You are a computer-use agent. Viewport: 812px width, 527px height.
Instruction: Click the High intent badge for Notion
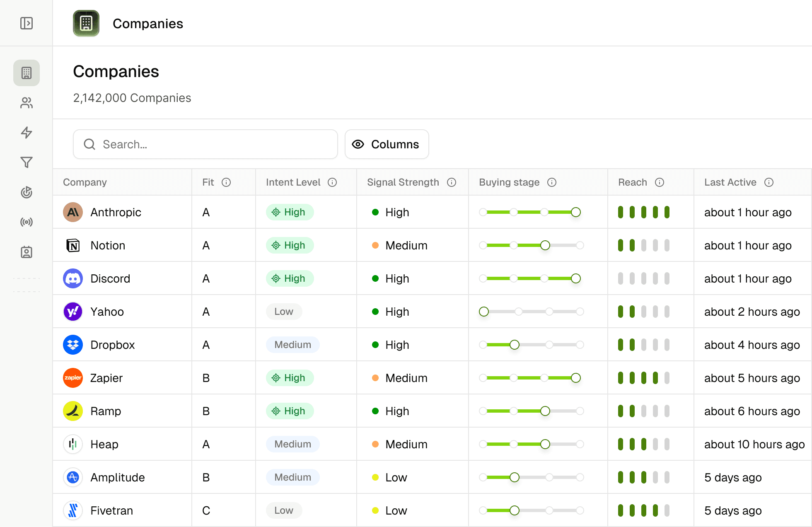point(290,245)
